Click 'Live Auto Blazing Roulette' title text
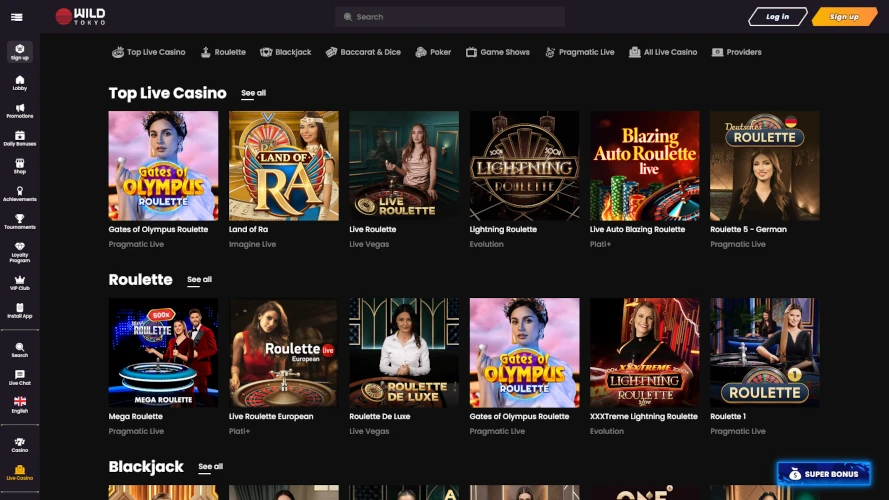Viewport: 889px width, 500px height. 637,230
